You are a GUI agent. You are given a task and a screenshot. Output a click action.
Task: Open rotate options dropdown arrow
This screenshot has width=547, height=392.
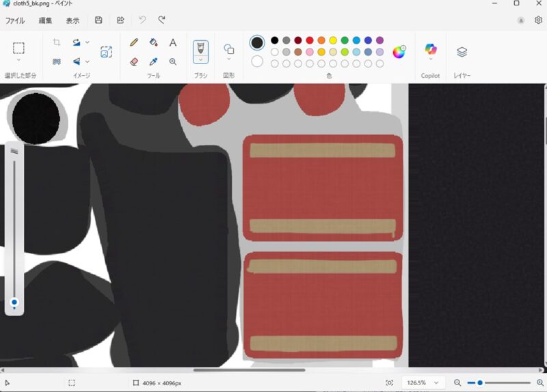tap(88, 42)
